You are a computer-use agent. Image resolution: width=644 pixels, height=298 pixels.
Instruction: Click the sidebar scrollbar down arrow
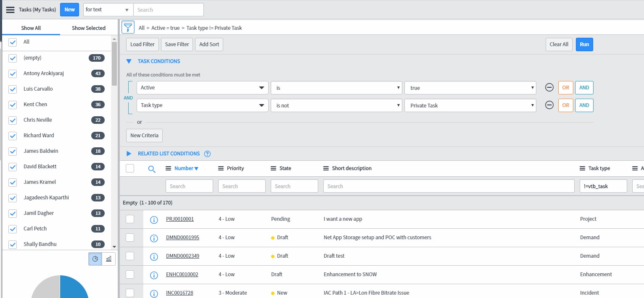tap(114, 247)
